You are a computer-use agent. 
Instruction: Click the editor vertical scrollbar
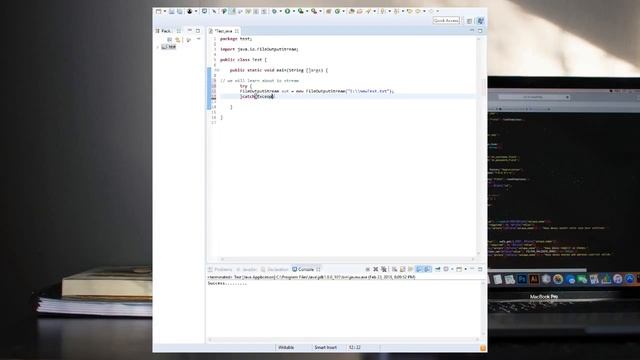pos(479,146)
